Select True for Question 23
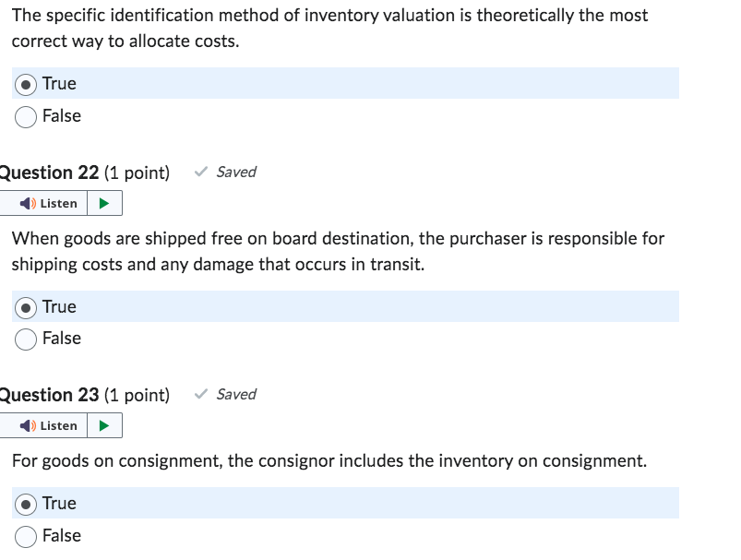This screenshot has width=741, height=560. click(24, 503)
